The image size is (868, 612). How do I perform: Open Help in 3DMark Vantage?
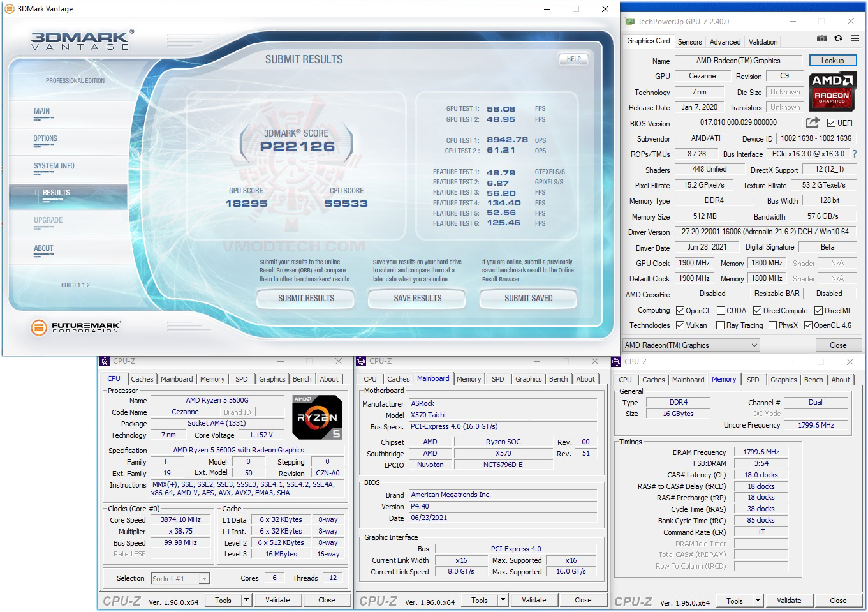(574, 59)
